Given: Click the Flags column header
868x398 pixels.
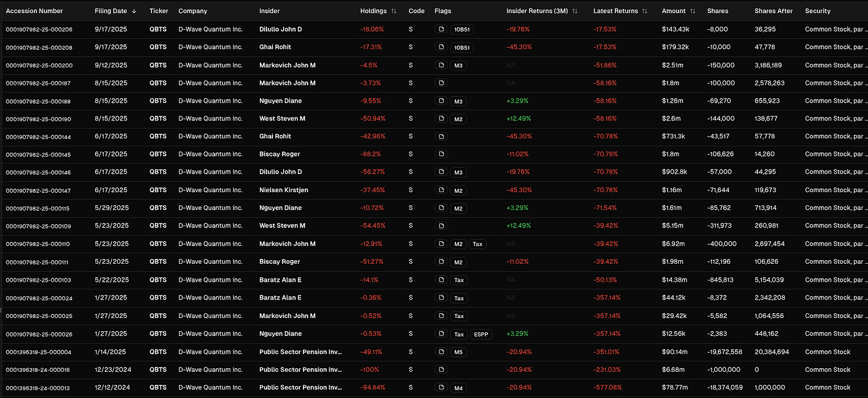Looking at the screenshot, I should [x=443, y=11].
